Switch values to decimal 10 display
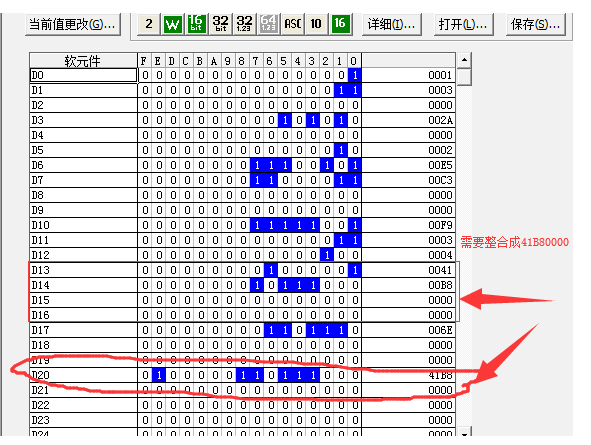The height and width of the screenshot is (445, 591). pos(316,24)
